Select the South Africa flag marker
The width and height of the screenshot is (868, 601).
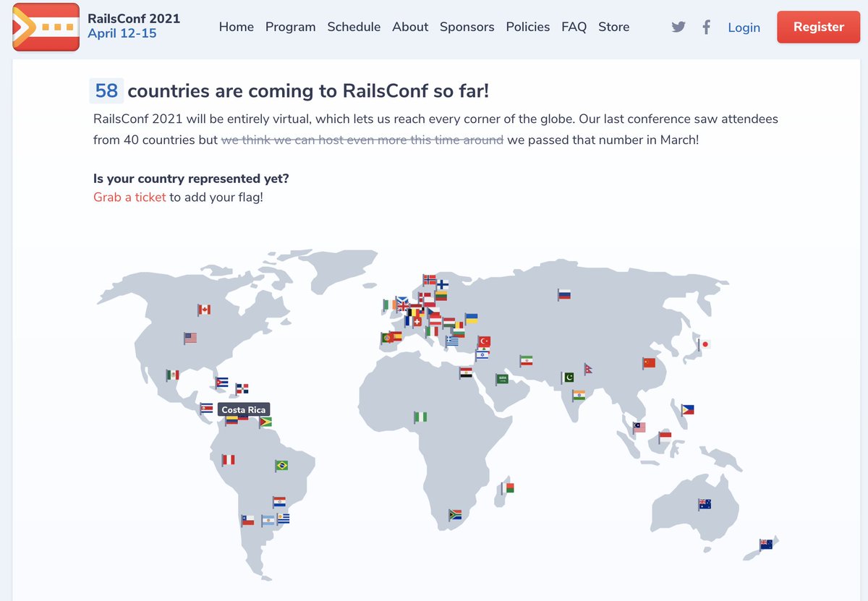click(455, 515)
